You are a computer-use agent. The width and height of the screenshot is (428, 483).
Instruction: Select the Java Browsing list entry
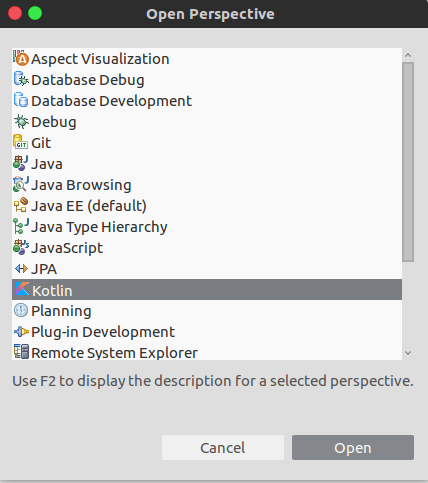click(207, 185)
